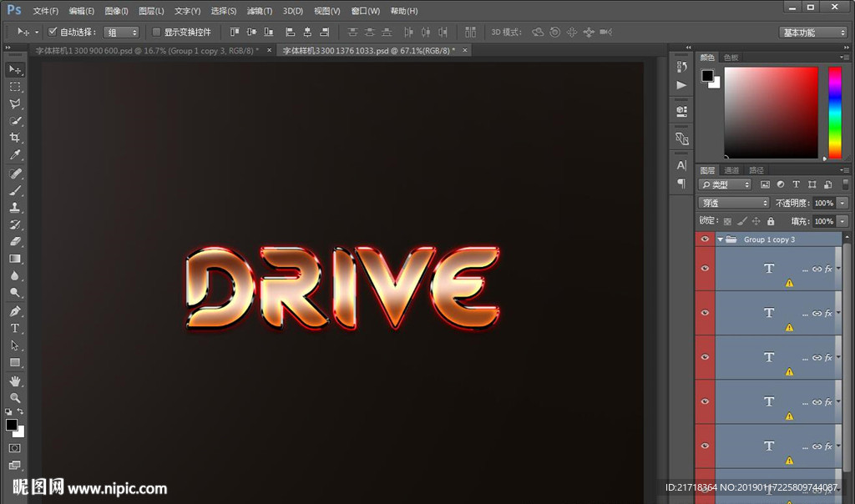Select the Polygonal Lasso tool
Image resolution: width=855 pixels, height=504 pixels.
[15, 104]
